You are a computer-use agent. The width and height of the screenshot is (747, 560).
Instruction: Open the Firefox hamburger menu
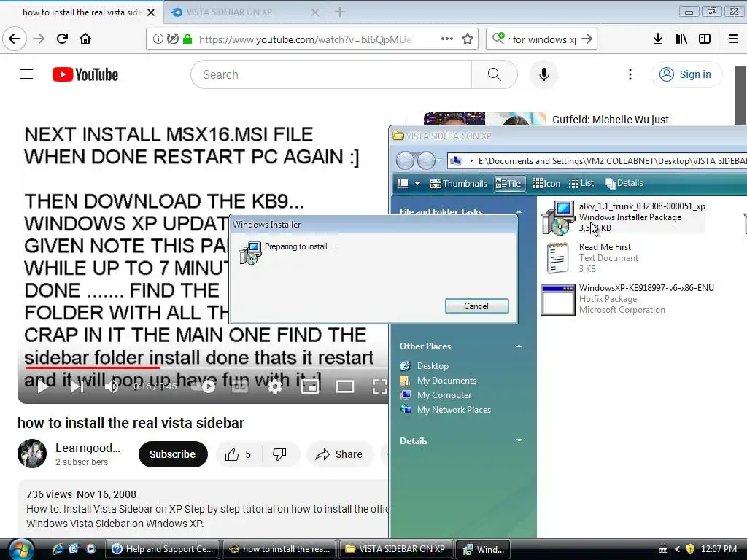pyautogui.click(x=733, y=39)
